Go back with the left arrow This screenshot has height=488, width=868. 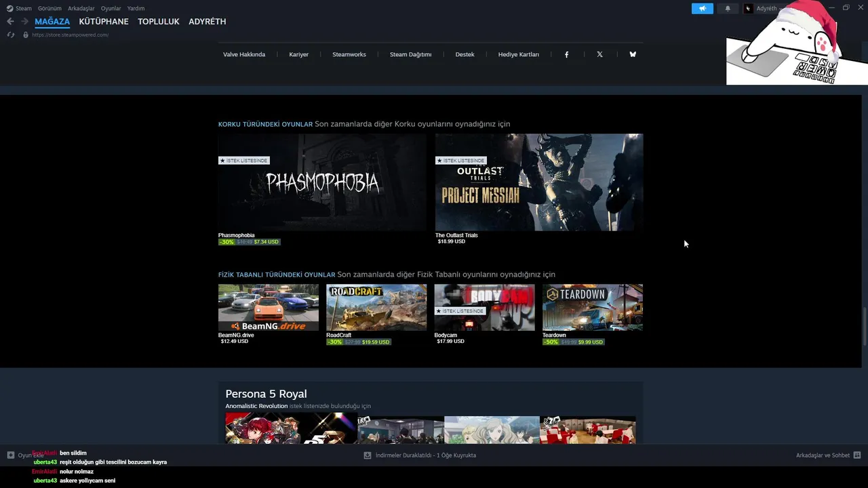(x=10, y=22)
